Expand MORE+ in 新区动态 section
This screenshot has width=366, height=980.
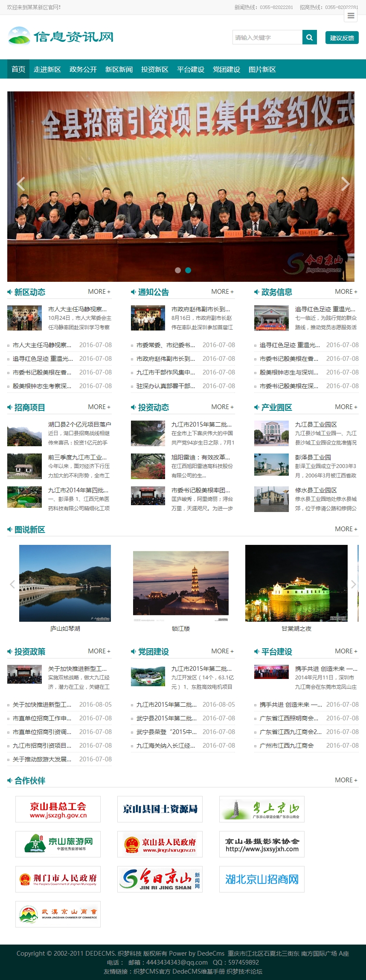[x=99, y=292]
